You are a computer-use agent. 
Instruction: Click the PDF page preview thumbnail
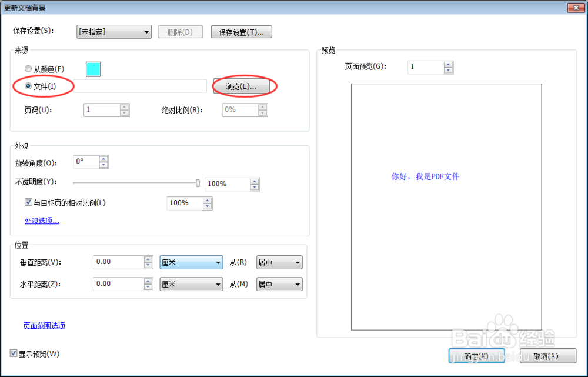coord(446,206)
